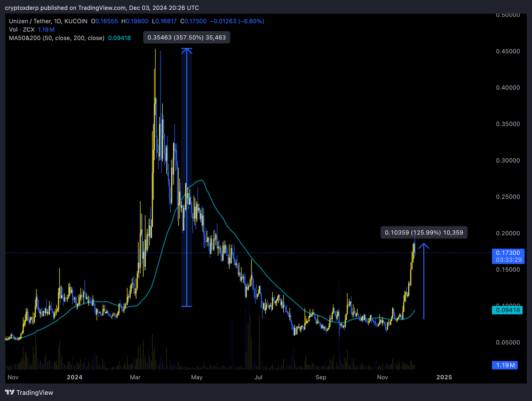Click the 357.50% measurement label

pyautogui.click(x=187, y=38)
